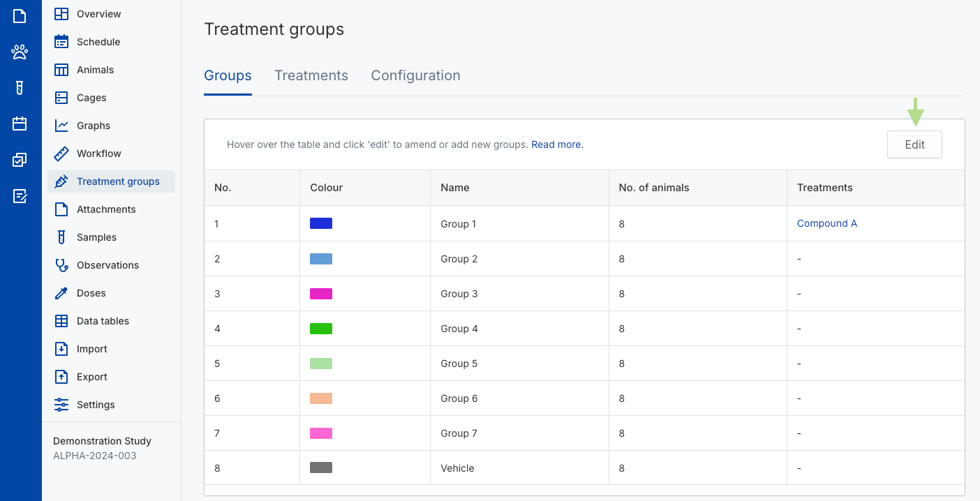Open Observations via the stethoscope icon

[61, 265]
